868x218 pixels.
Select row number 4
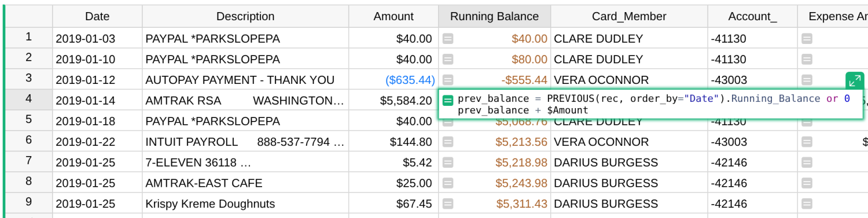click(x=29, y=99)
